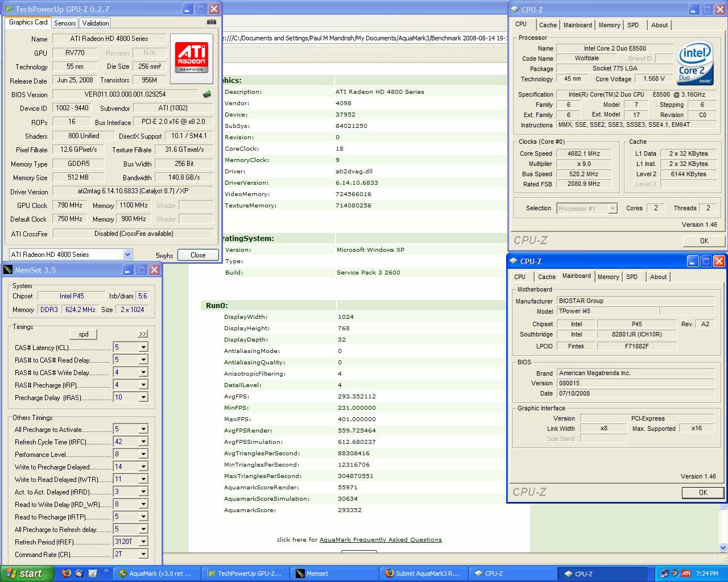Click OK in the CPU-Z mainboard window
728x582 pixels.
tap(703, 492)
